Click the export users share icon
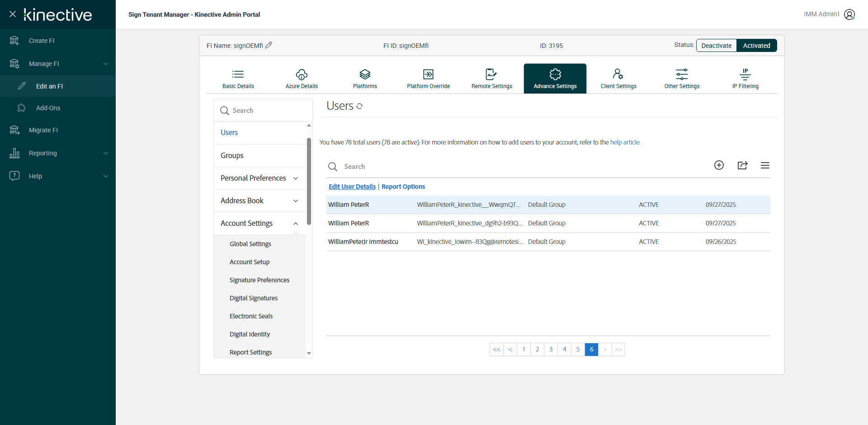This screenshot has width=868, height=425. tap(742, 165)
